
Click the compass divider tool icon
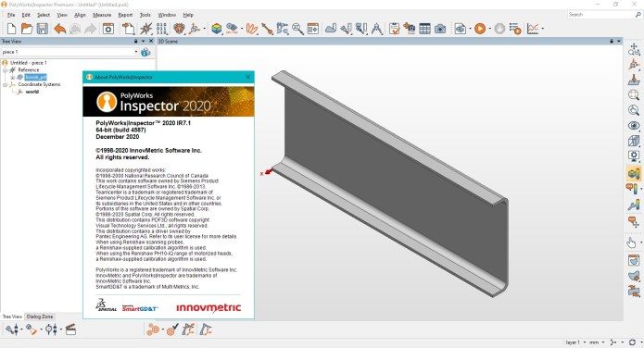[376, 29]
